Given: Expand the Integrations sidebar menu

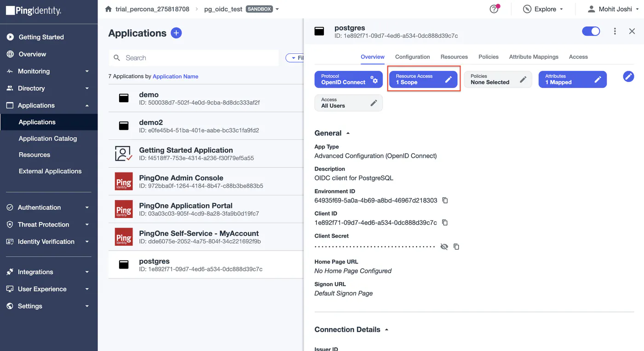Looking at the screenshot, I should (87, 272).
